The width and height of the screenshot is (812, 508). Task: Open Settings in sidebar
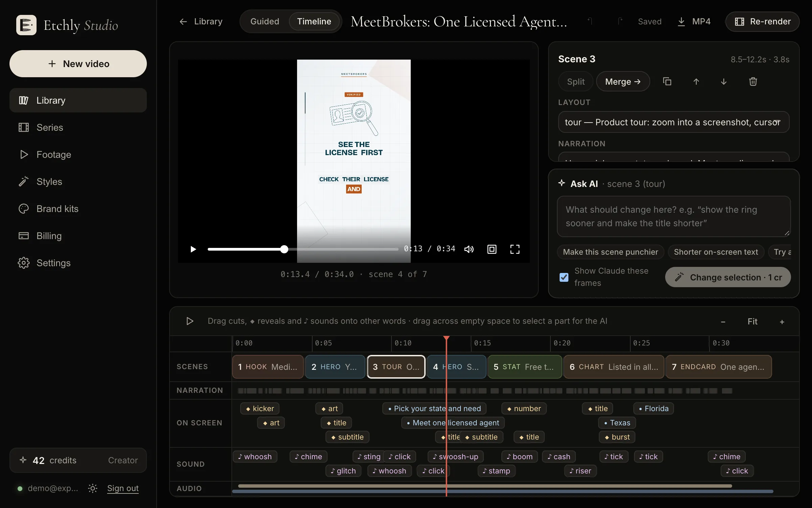coord(78,263)
